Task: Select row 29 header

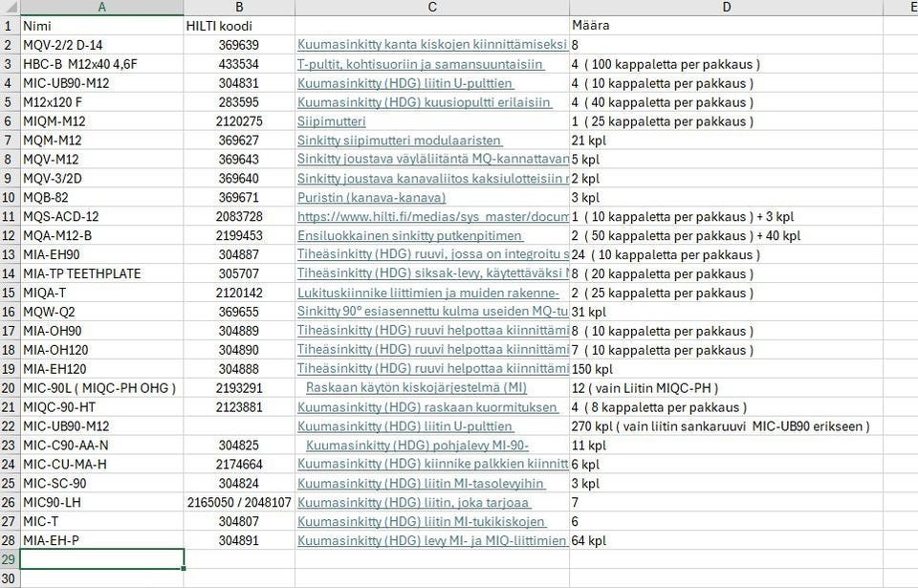Action: [9, 559]
